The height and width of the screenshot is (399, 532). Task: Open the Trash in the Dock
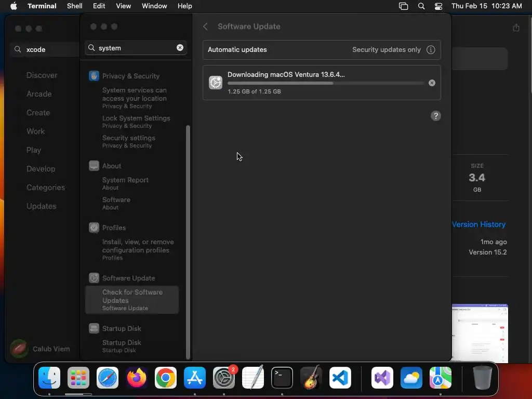(x=483, y=378)
